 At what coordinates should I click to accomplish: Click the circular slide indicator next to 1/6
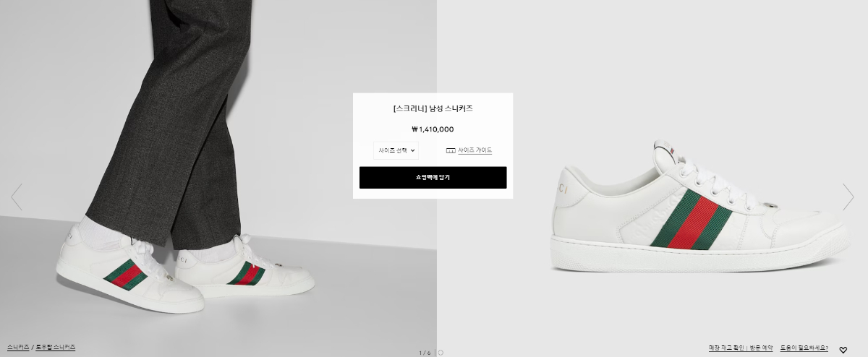(441, 353)
